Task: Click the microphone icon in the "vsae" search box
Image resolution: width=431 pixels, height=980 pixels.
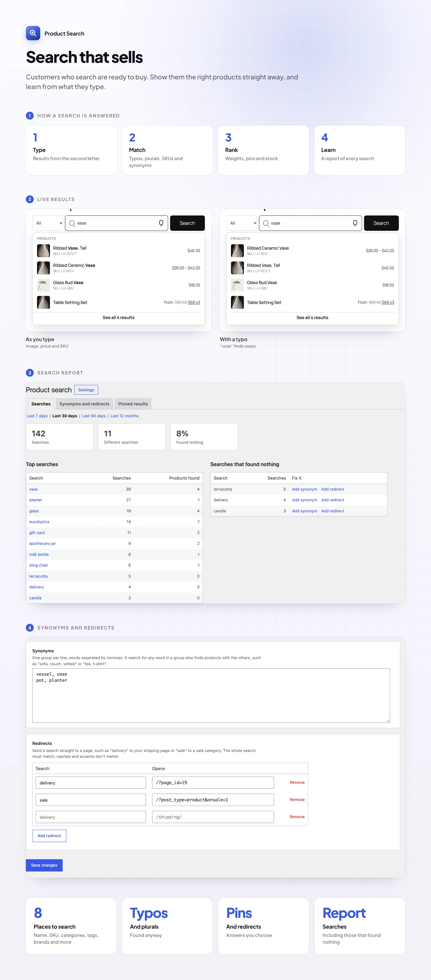Action: [x=355, y=223]
